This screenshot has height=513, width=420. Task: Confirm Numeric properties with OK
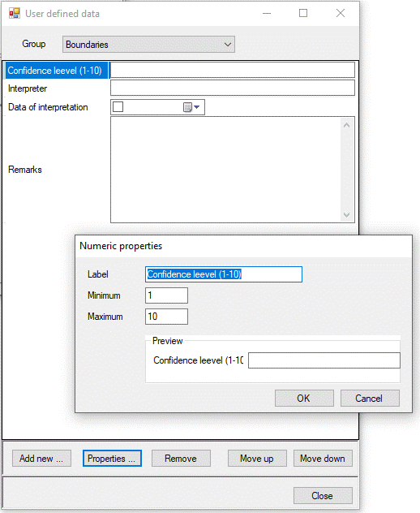click(304, 399)
